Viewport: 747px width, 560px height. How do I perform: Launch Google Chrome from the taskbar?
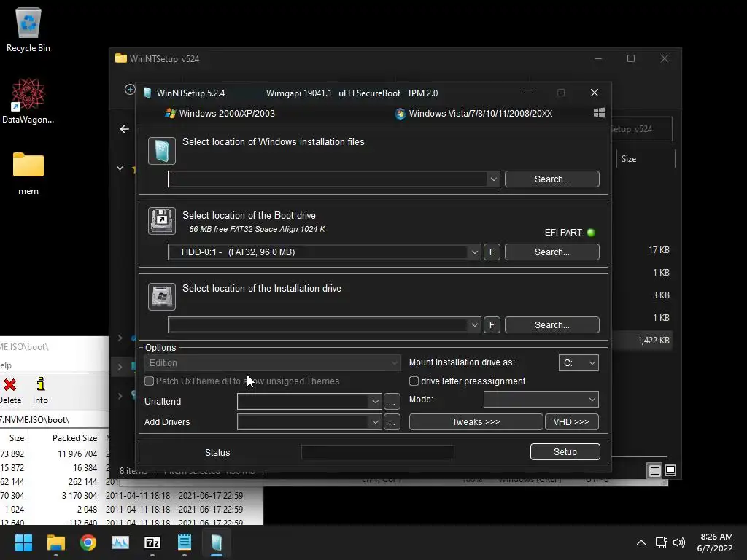(88, 542)
